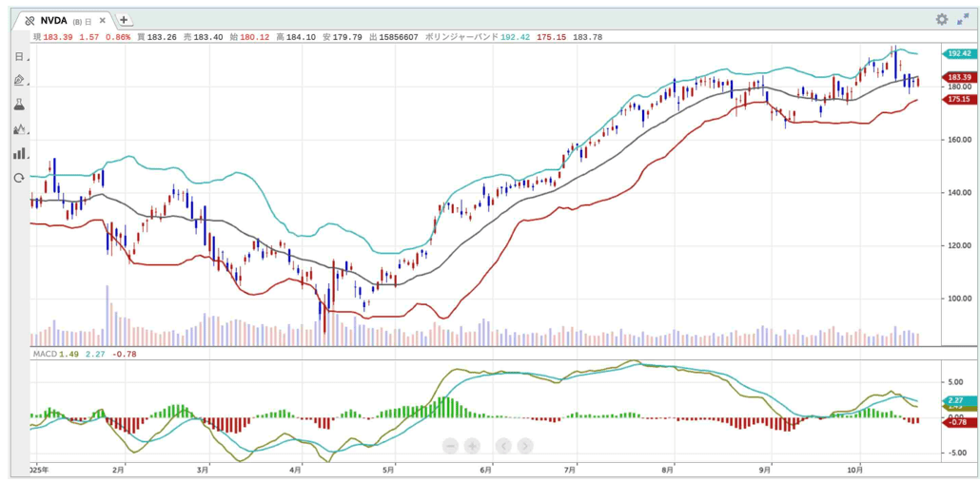Click the teal 192.42 upper band tag

pyautogui.click(x=957, y=54)
